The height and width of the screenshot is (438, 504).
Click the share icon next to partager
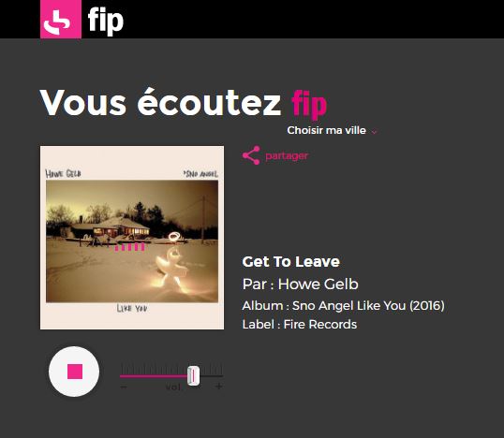tap(251, 155)
